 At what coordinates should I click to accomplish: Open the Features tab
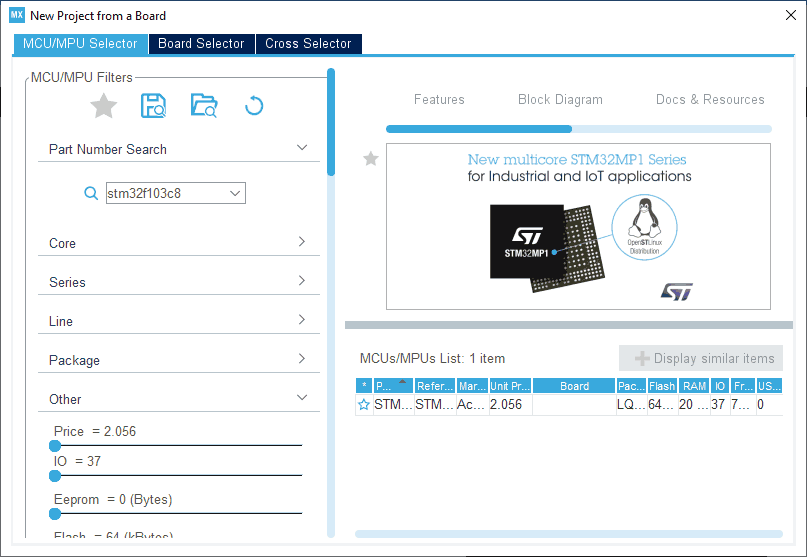pyautogui.click(x=439, y=99)
